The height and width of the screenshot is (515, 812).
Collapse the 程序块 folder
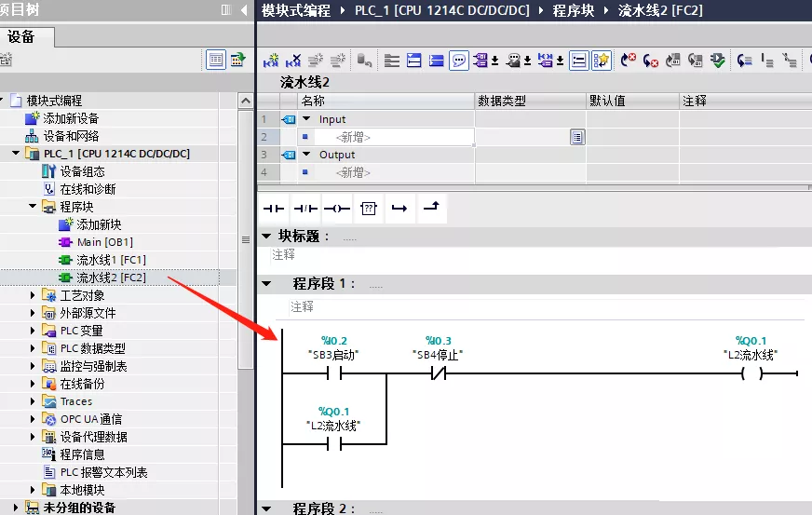pyautogui.click(x=34, y=207)
